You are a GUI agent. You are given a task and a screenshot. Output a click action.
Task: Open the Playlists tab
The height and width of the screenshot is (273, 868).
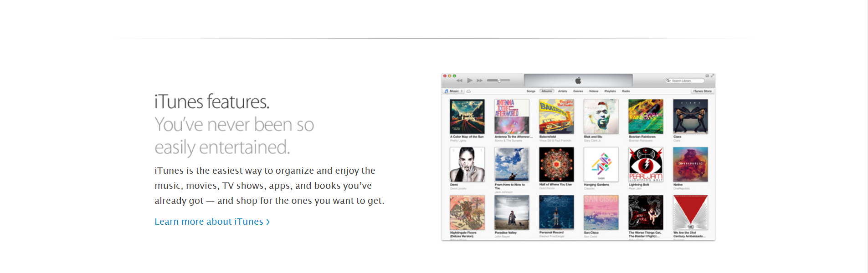pos(610,91)
